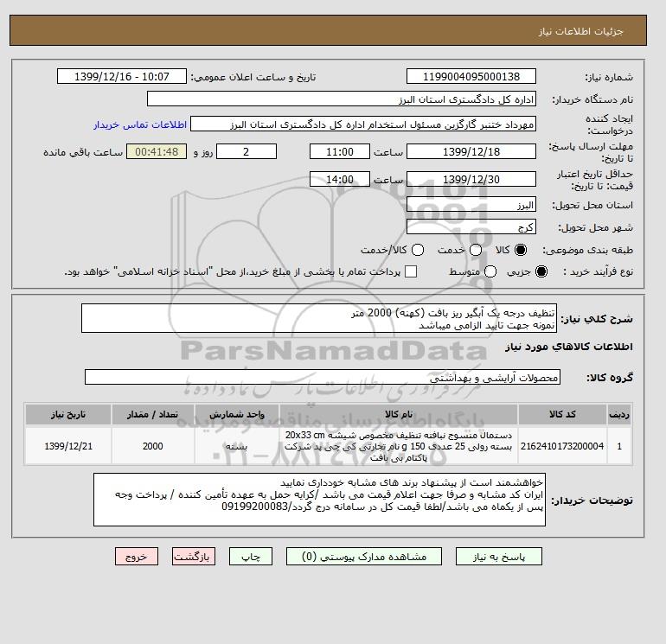Click the 11:00 deadline time field
Screen dimensions: 666x644
pyautogui.click(x=340, y=151)
